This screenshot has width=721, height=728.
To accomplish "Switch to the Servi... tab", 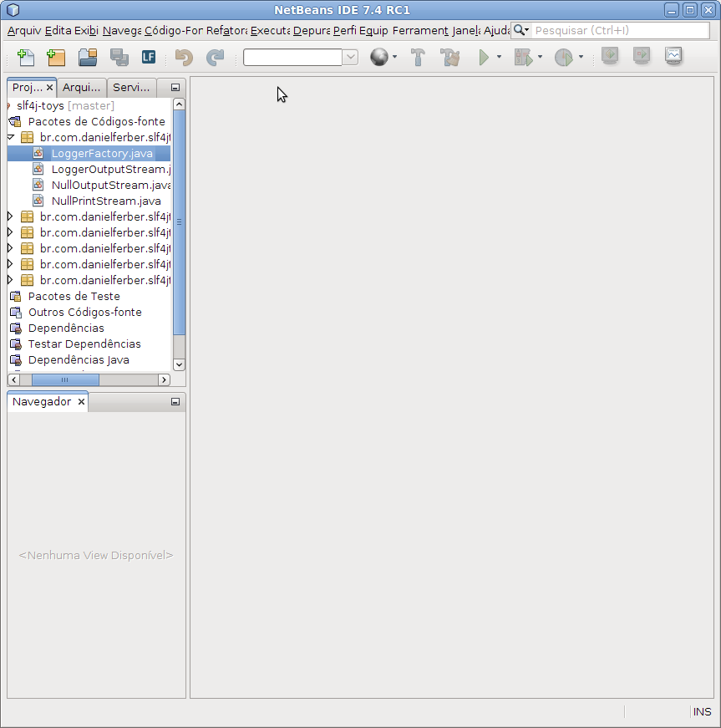I will click(x=131, y=87).
